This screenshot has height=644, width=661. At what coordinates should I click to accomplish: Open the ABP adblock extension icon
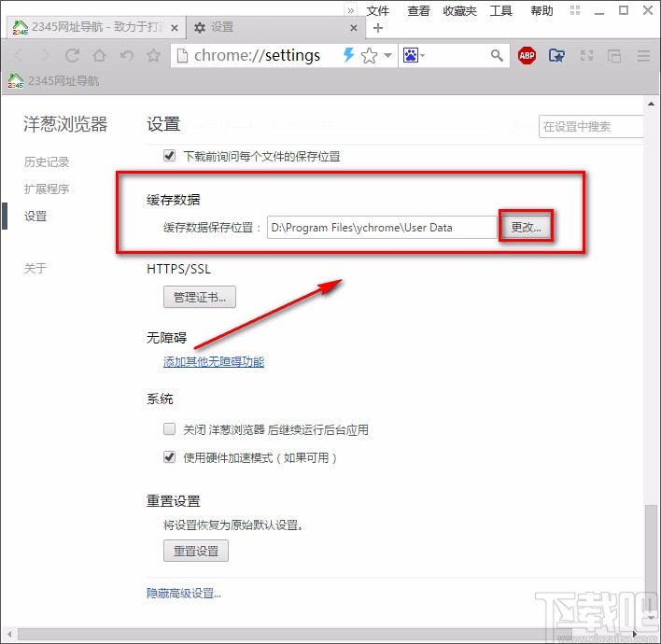pos(527,55)
